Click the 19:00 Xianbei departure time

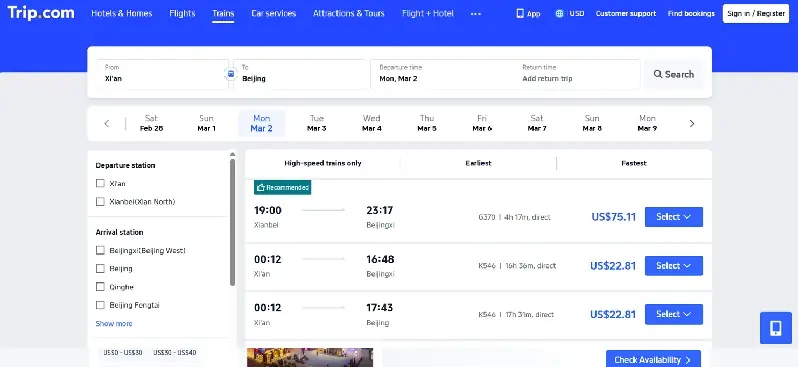(268, 211)
